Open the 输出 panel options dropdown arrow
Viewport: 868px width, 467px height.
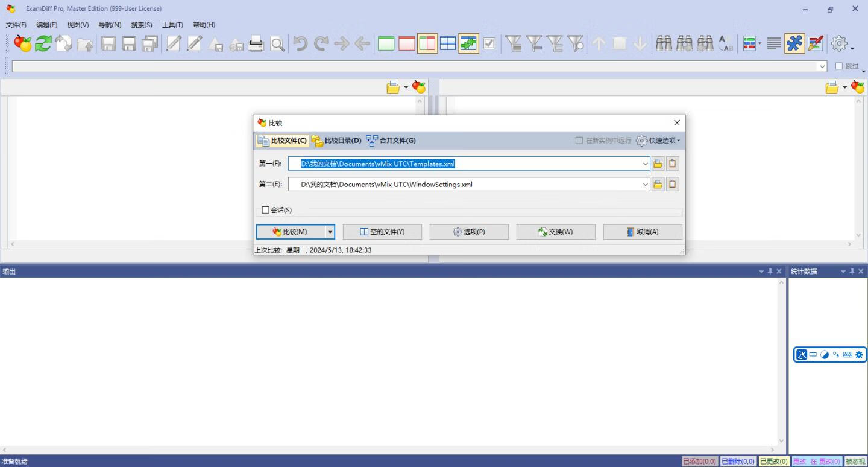[x=761, y=272]
